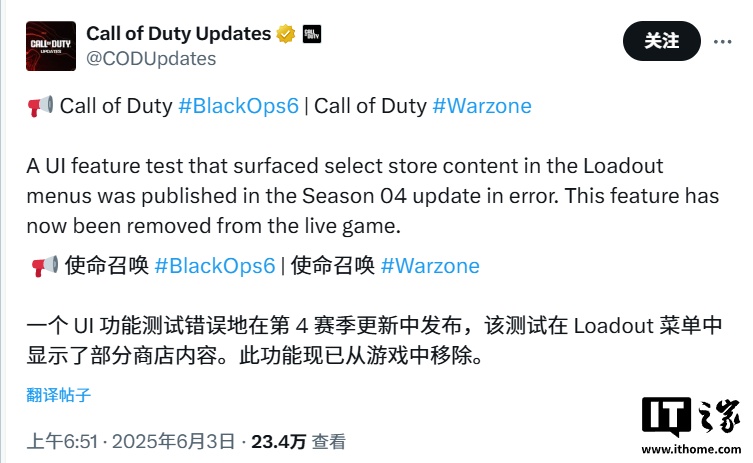The height and width of the screenshot is (463, 753).
Task: Open #Warzone hashtag in the English line
Action: click(482, 106)
